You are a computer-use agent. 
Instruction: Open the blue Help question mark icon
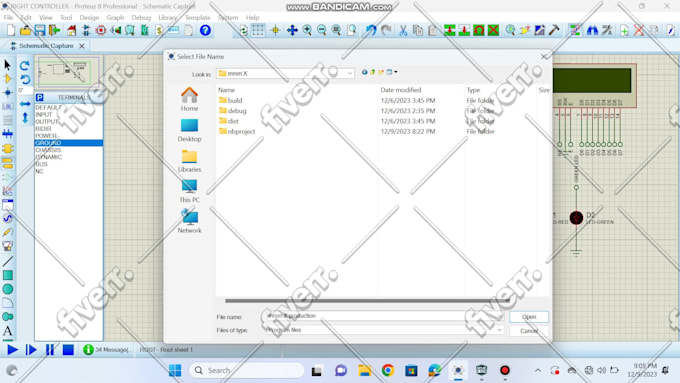(x=205, y=30)
